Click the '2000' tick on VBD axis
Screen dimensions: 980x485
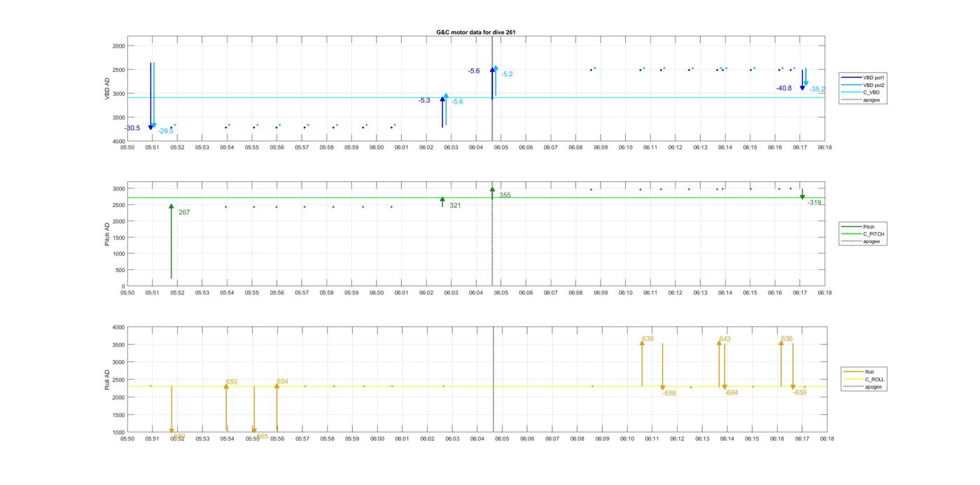click(x=118, y=46)
